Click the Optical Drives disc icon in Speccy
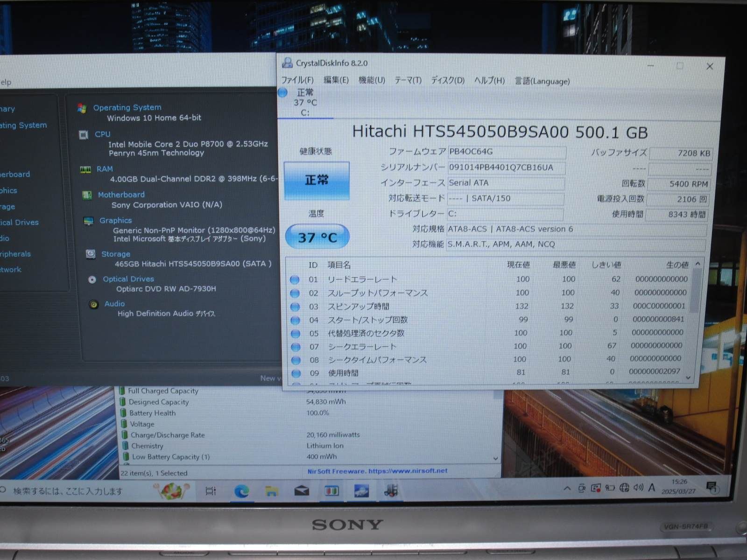 click(92, 280)
